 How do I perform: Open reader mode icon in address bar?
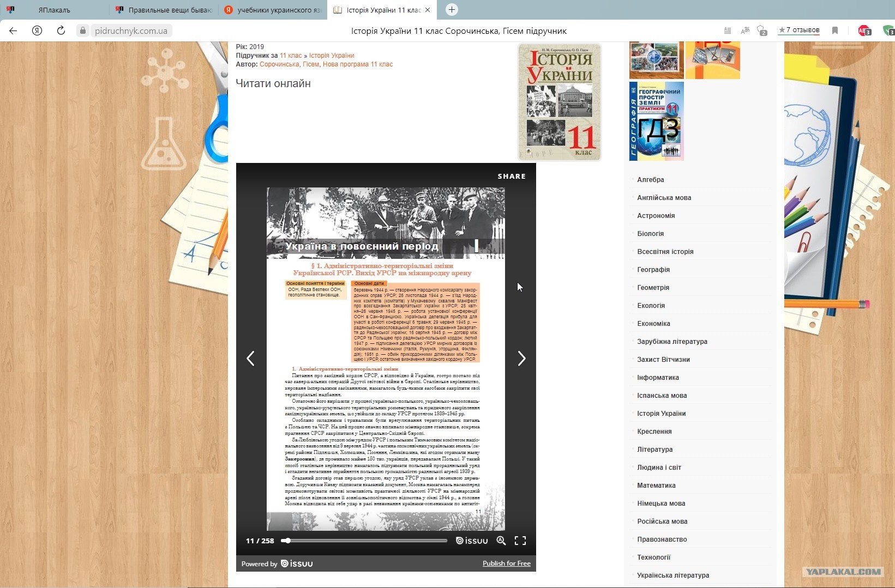(x=728, y=31)
